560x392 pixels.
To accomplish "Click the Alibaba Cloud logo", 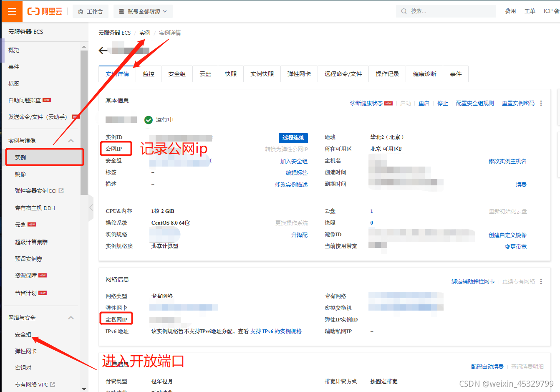I will click(45, 11).
